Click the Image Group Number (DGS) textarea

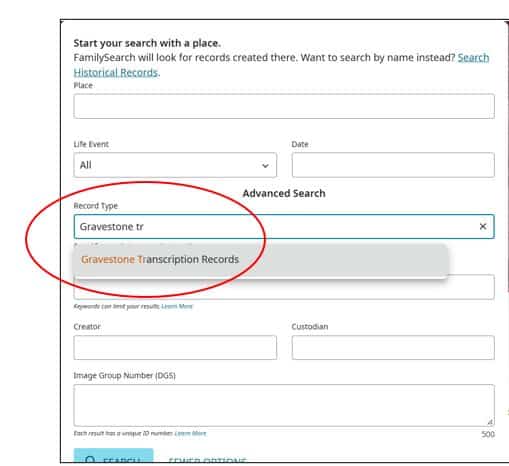(284, 405)
